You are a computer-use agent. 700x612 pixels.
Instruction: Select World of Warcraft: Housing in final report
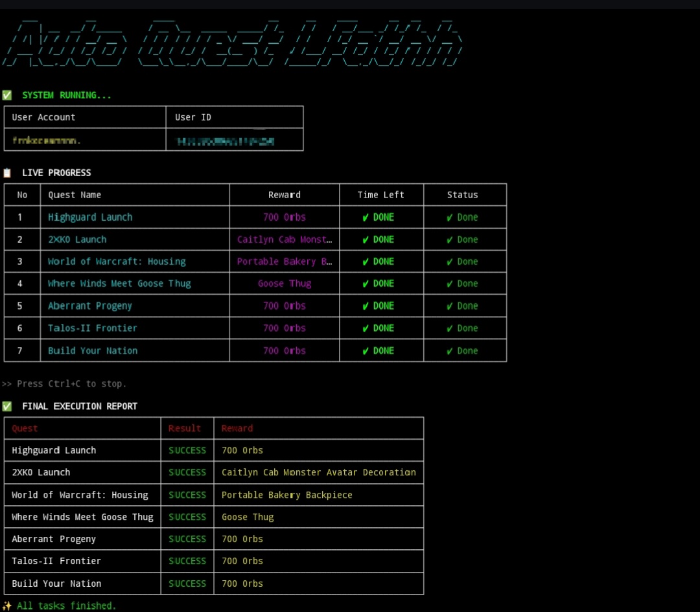click(80, 495)
